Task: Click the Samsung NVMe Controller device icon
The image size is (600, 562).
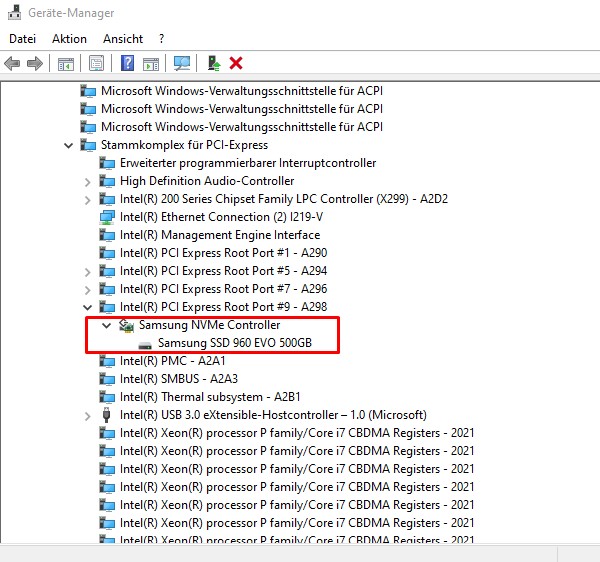Action: coord(126,325)
